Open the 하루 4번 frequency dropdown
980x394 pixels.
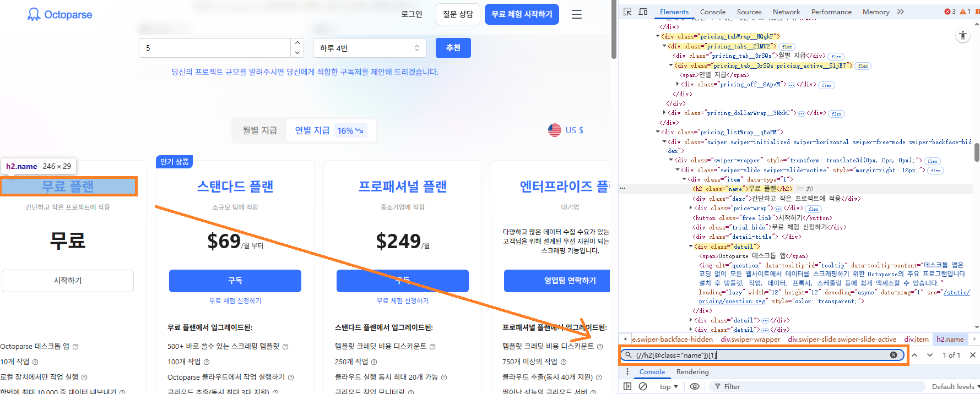point(370,48)
